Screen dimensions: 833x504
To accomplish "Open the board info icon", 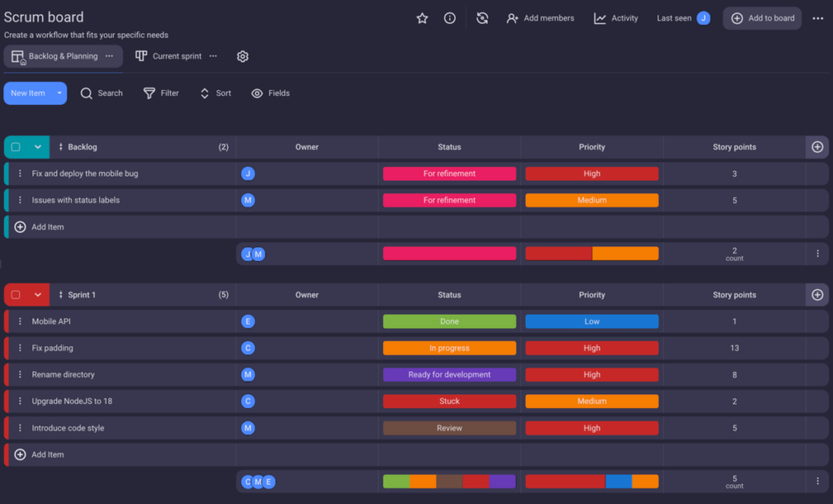I will 449,17.
